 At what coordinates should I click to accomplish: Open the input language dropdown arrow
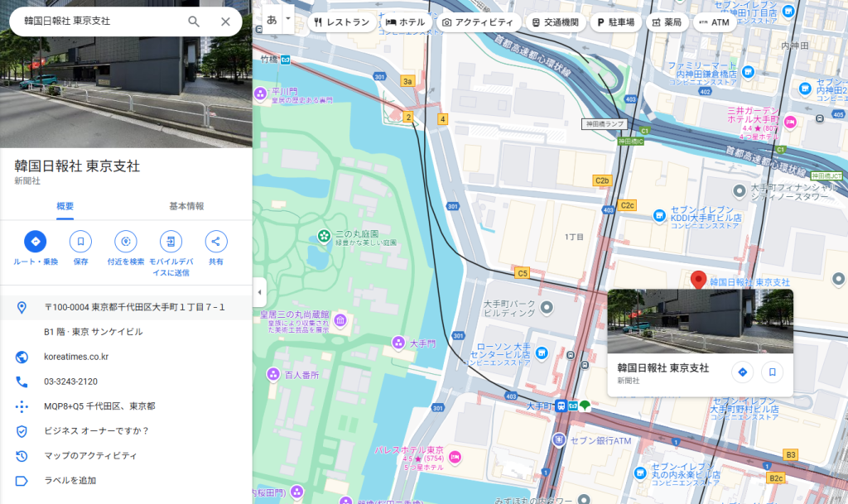[x=287, y=18]
